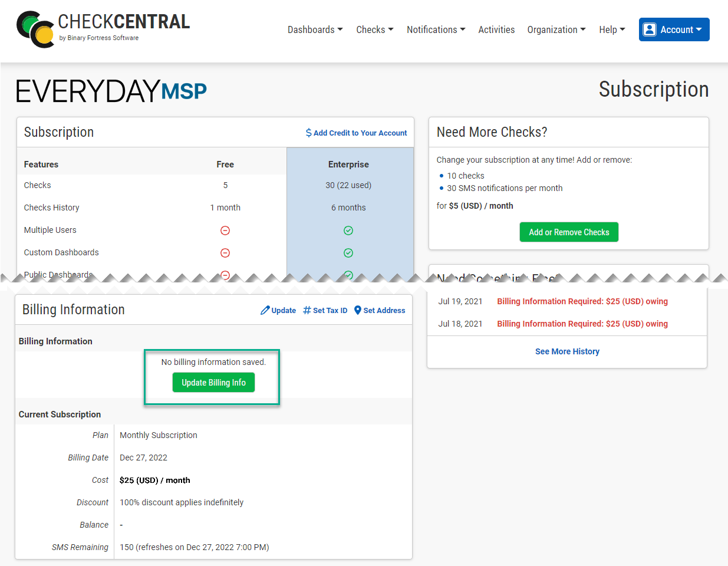Click the Update Billing Info button
728x566 pixels.
pyautogui.click(x=213, y=383)
